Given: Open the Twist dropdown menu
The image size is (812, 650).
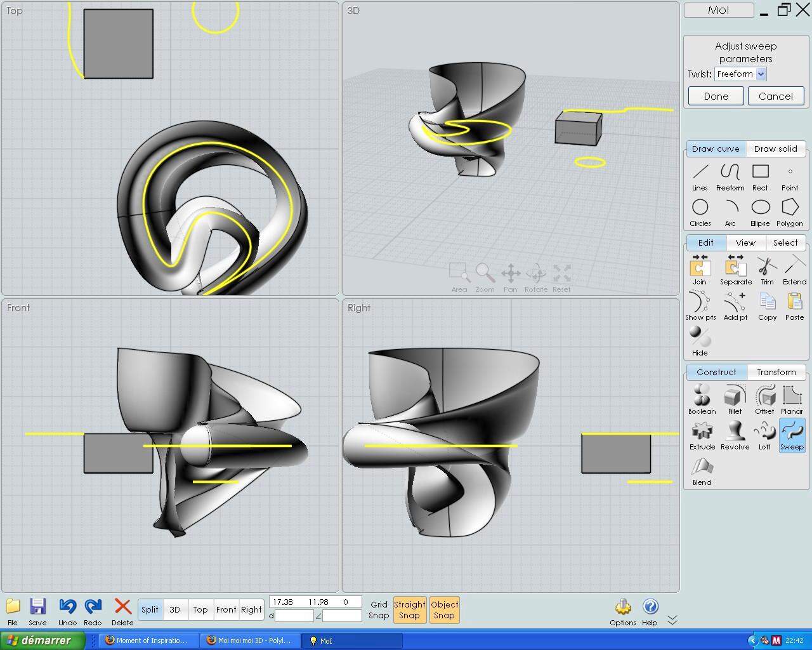Looking at the screenshot, I should [x=761, y=74].
